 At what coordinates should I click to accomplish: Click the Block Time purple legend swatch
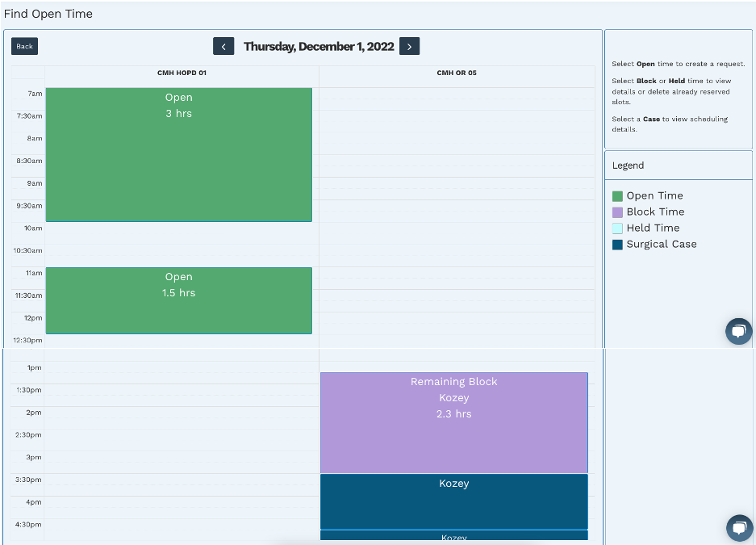click(x=617, y=212)
